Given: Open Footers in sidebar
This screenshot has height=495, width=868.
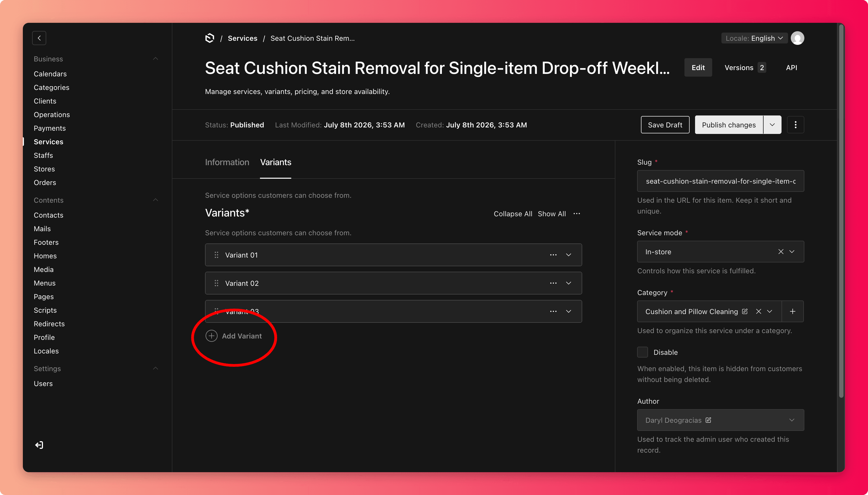Looking at the screenshot, I should click(x=46, y=242).
